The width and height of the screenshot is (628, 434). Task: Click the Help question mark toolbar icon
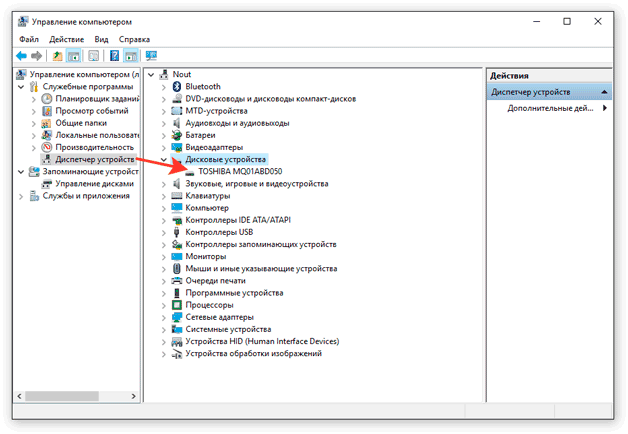(114, 56)
